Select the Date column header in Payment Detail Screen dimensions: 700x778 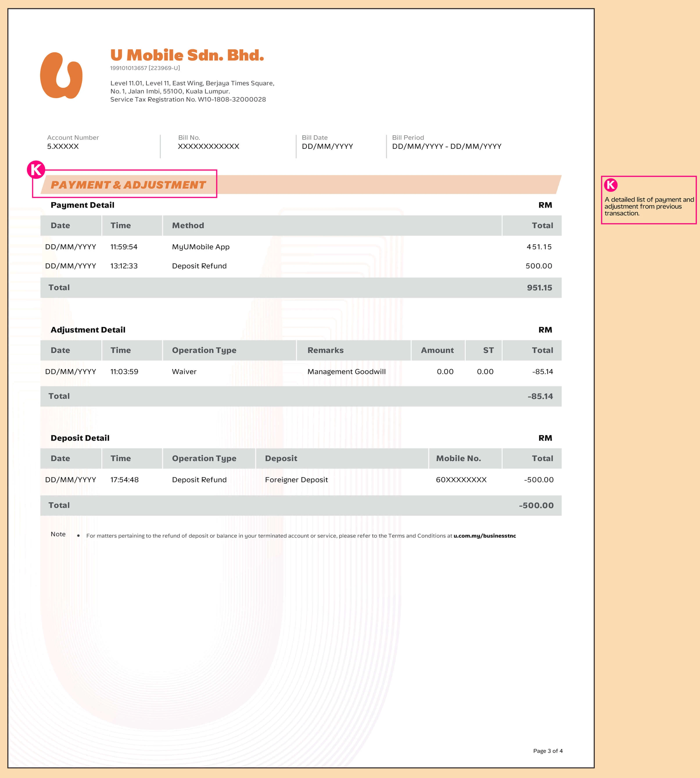click(x=60, y=225)
